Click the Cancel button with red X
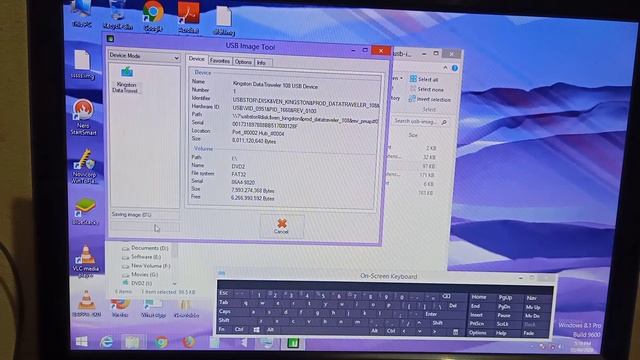Image resolution: width=640 pixels, height=360 pixels. [282, 226]
